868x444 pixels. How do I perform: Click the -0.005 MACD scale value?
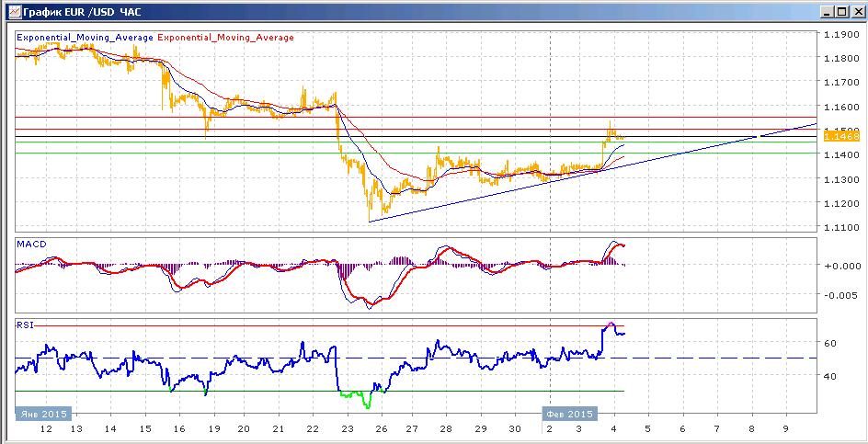click(841, 296)
